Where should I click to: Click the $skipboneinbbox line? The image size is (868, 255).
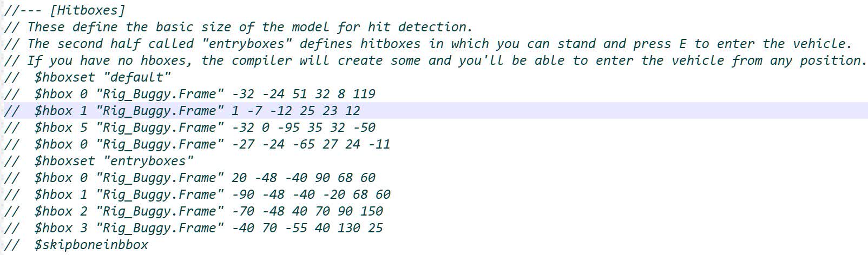click(x=91, y=245)
